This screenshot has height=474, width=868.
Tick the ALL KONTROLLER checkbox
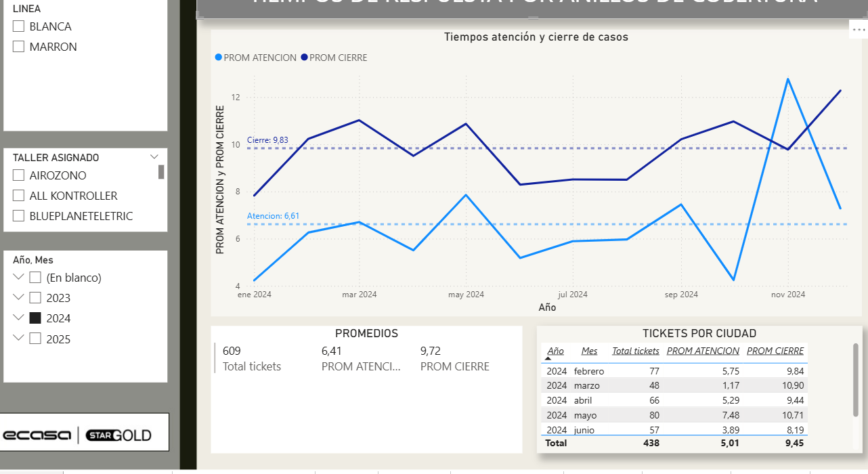18,196
